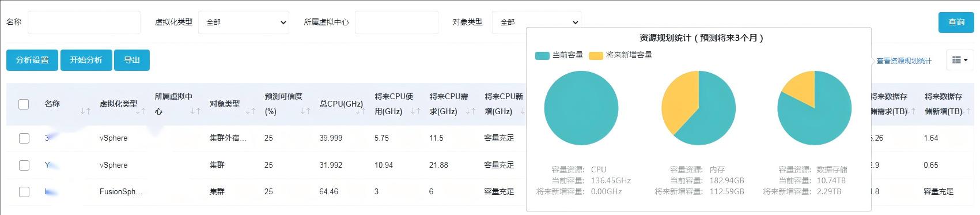Click the 分析设置 button

pyautogui.click(x=32, y=60)
